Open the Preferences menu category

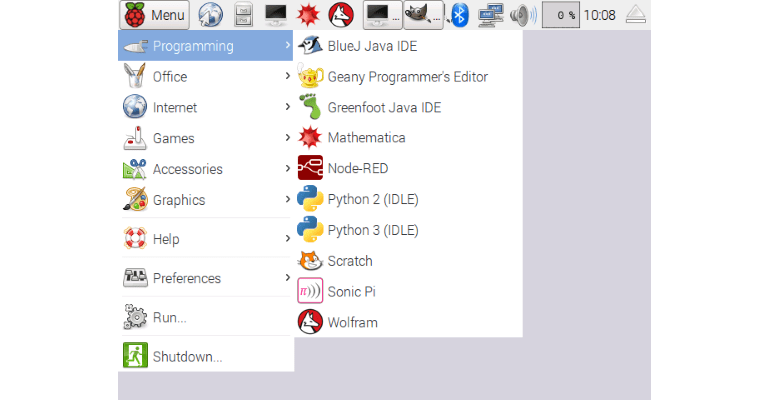click(205, 278)
